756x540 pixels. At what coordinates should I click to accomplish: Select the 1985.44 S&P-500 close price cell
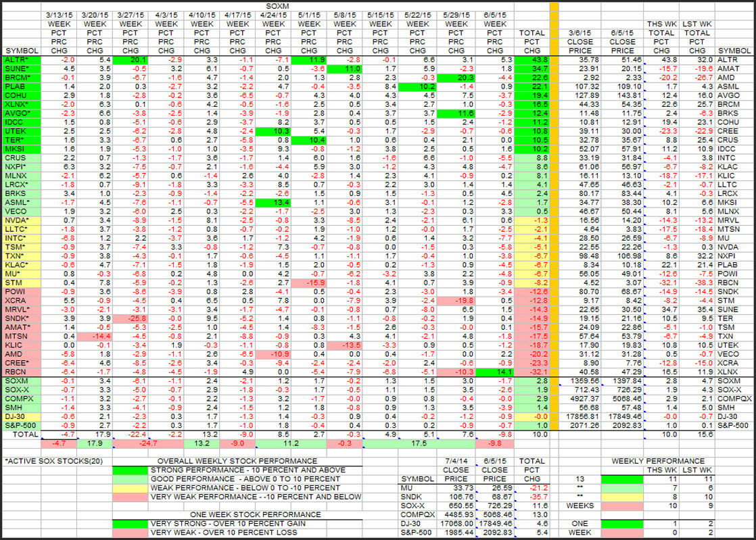point(456,533)
